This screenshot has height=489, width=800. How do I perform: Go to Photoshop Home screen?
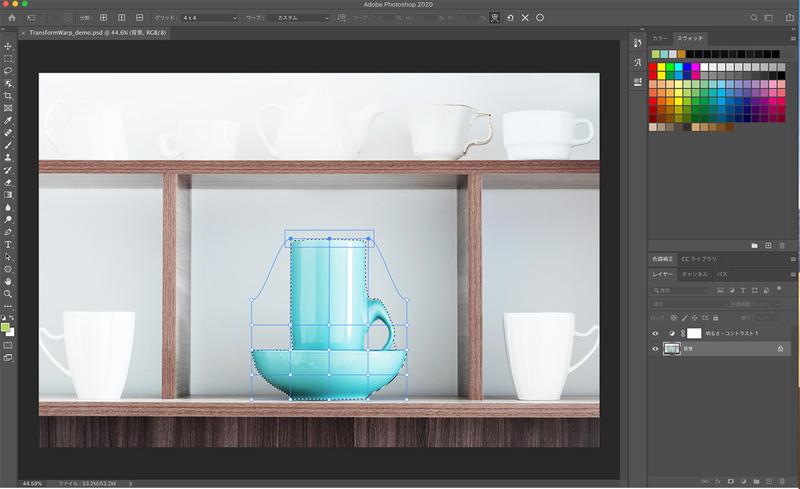click(12, 18)
